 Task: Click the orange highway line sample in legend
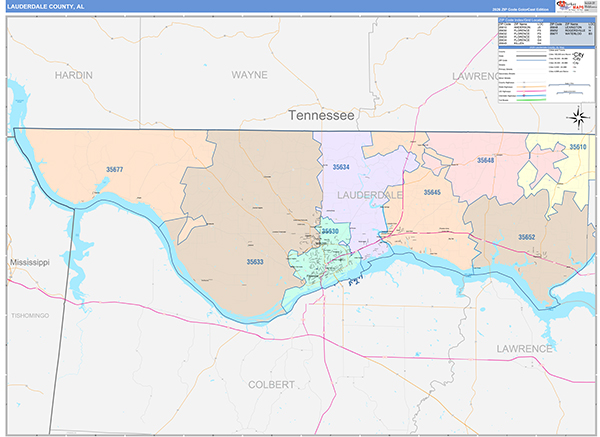[x=531, y=87]
